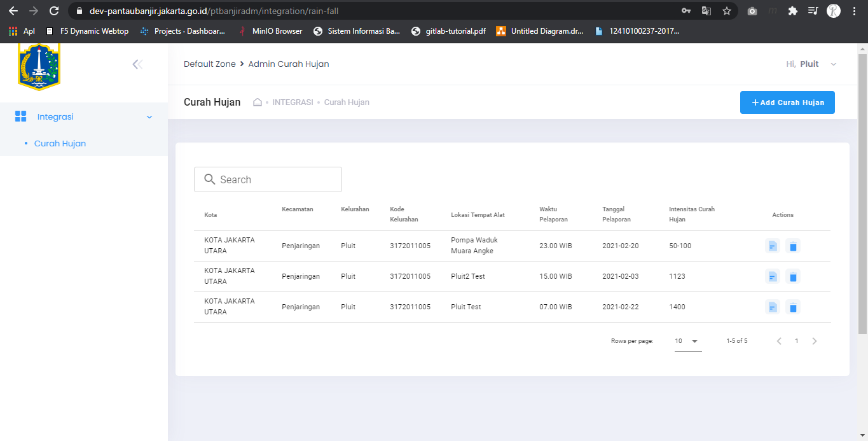Bookmark this page with star icon
Viewport: 868px width, 441px height.
click(x=726, y=11)
